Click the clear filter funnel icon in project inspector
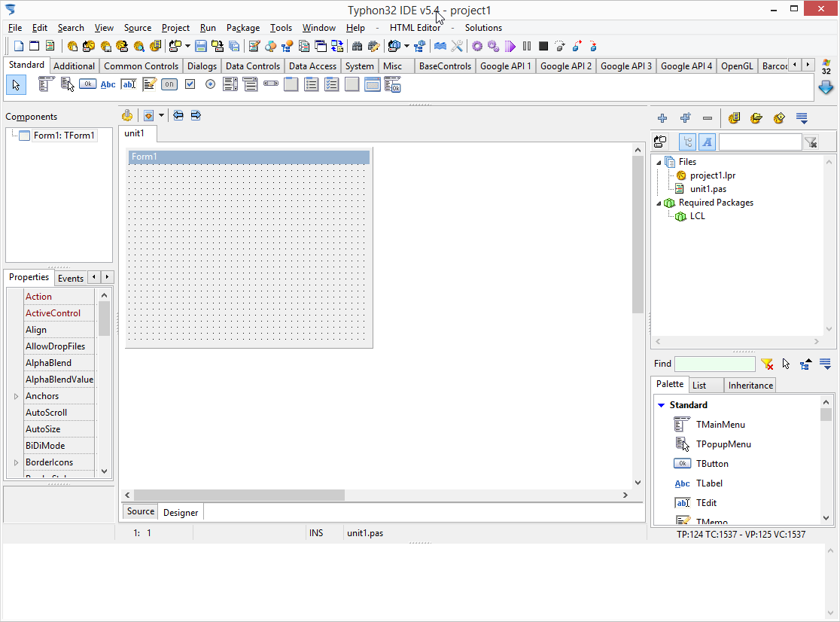The height and width of the screenshot is (622, 840). point(811,142)
